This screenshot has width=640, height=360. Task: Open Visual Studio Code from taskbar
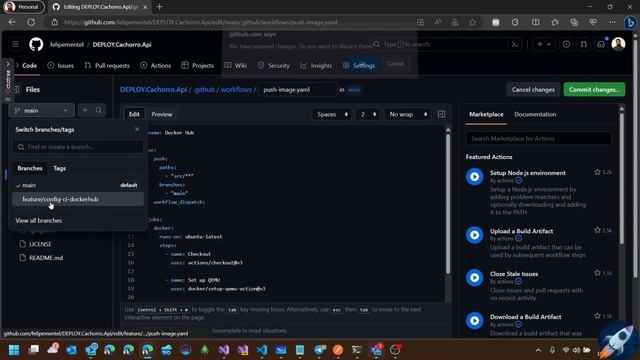[x=262, y=350]
